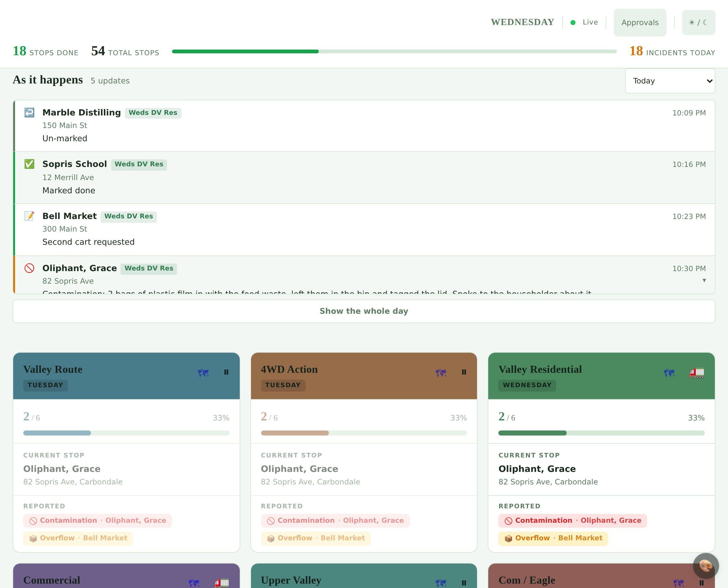Click the Valley Route card title
The height and width of the screenshot is (588, 728).
tap(53, 369)
